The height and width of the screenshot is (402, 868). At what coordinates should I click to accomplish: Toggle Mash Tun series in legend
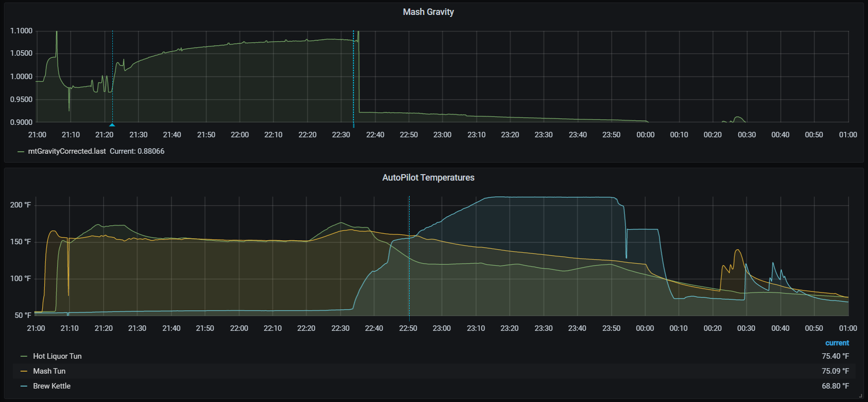pyautogui.click(x=49, y=371)
